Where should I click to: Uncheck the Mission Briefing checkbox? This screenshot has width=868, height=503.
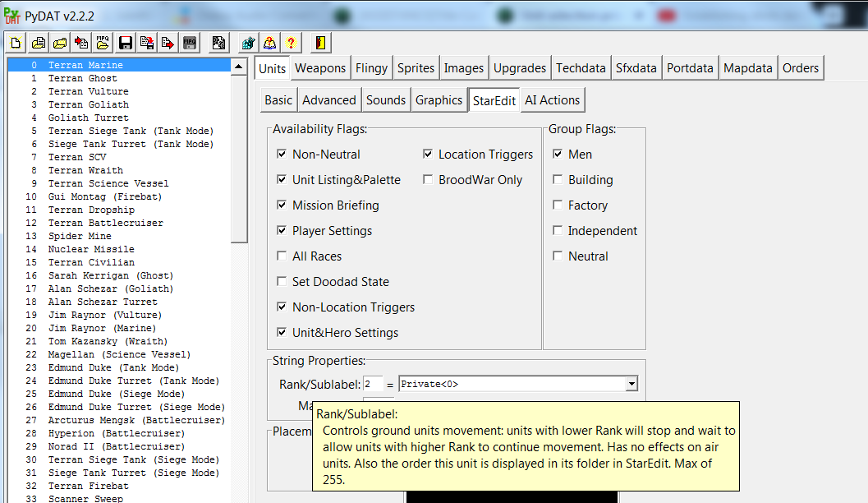[x=282, y=205]
